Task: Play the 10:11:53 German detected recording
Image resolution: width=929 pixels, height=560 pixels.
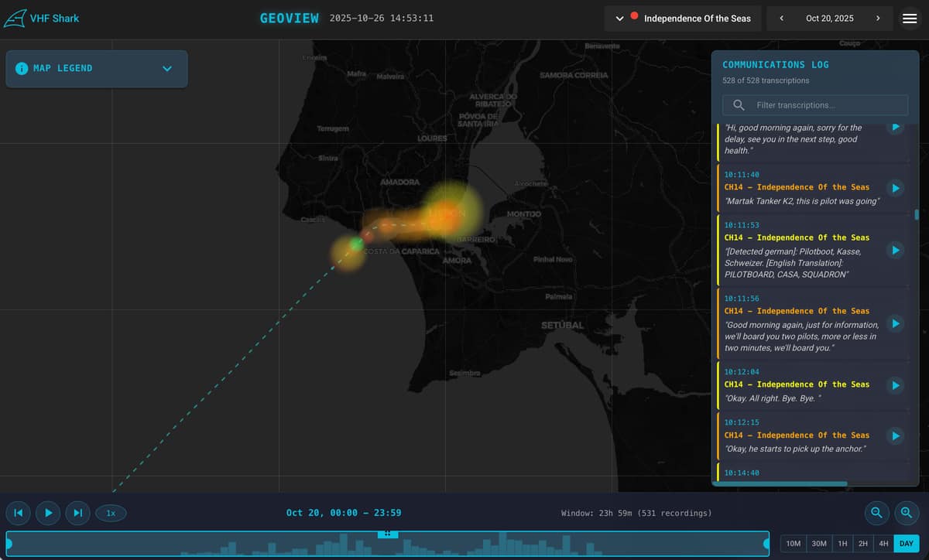Action: [895, 250]
